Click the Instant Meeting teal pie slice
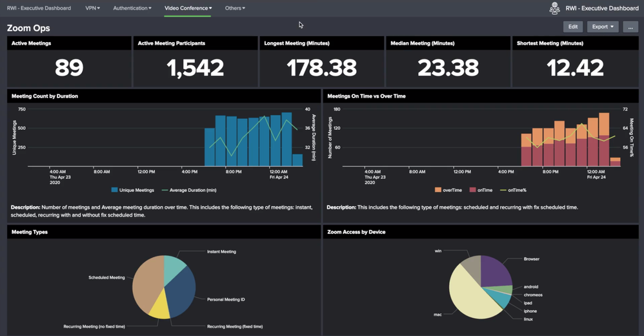Viewport: 644px width, 336px height. [174, 268]
